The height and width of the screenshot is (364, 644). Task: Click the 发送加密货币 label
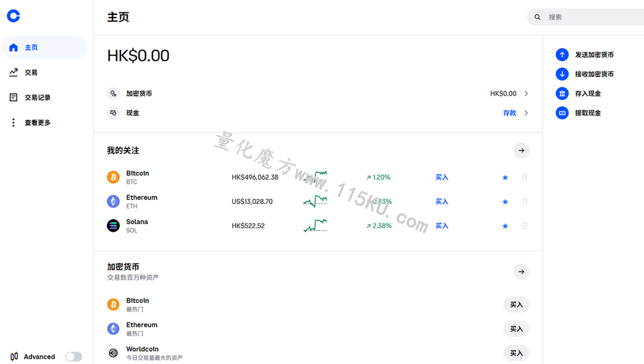pyautogui.click(x=594, y=55)
